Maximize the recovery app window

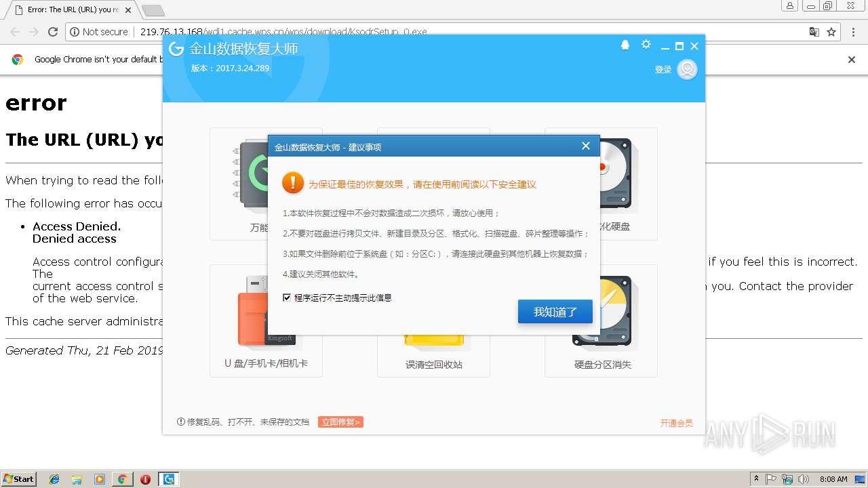[679, 46]
